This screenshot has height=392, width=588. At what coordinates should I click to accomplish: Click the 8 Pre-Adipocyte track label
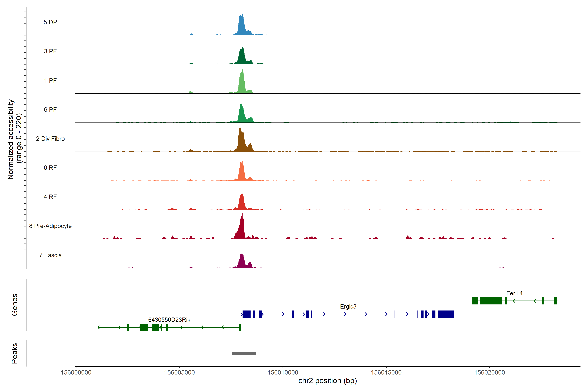click(x=50, y=226)
